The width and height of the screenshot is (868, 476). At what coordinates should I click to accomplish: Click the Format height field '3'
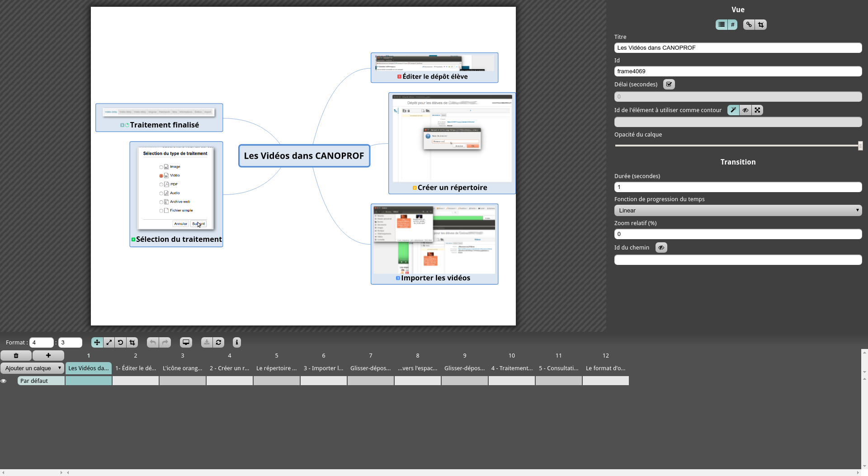coord(70,342)
